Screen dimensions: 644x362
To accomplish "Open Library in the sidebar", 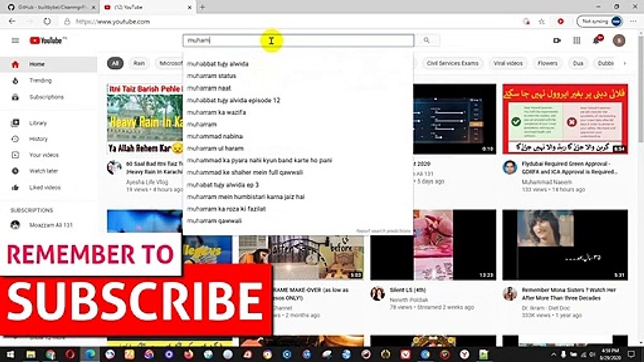I will [x=48, y=123].
